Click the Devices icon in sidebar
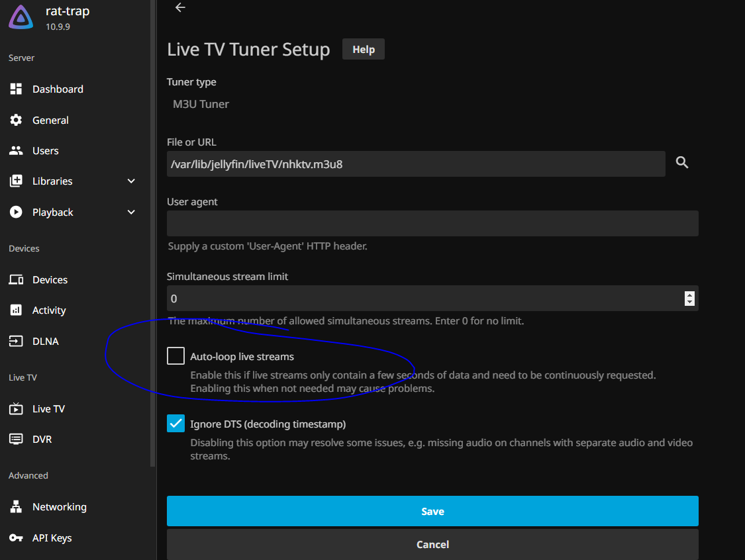This screenshot has height=560, width=745. 16,280
